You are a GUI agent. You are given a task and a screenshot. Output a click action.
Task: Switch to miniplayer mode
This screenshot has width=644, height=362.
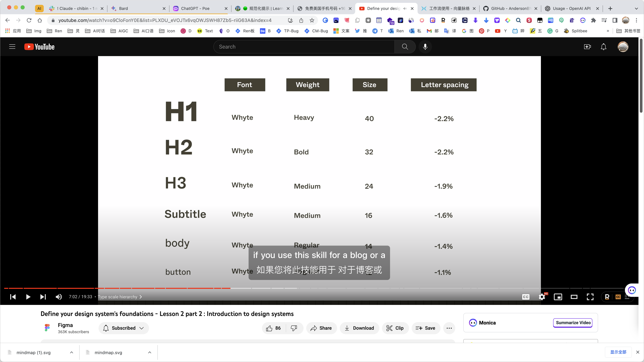click(558, 297)
